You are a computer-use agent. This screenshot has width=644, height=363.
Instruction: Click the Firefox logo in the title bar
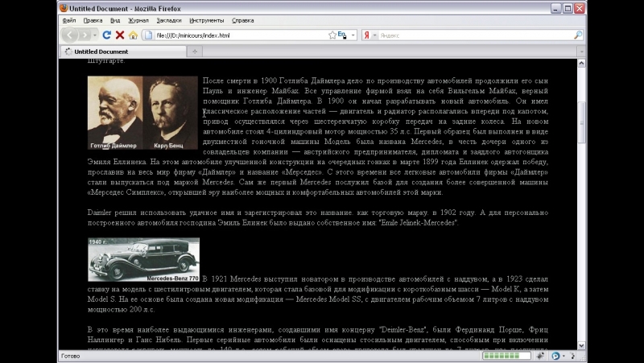64,8
